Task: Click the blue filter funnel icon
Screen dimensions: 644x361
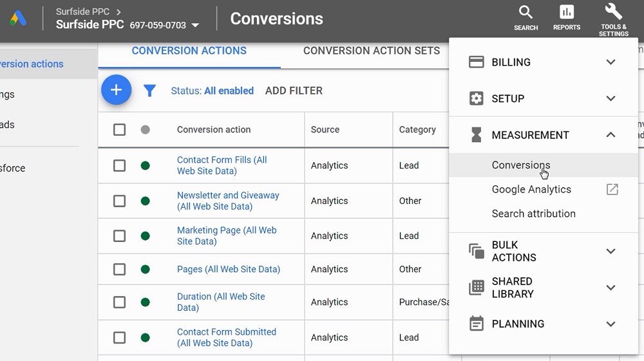Action: coord(149,91)
